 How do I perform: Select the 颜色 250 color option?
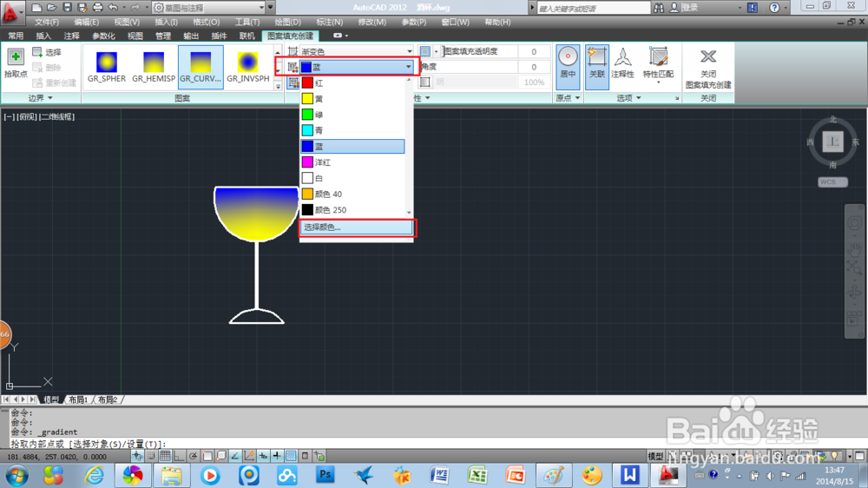[352, 210]
